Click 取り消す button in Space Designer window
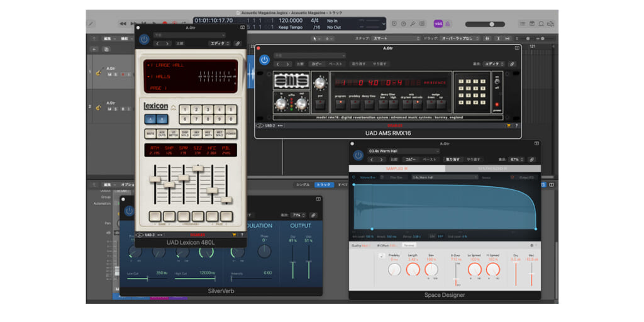The height and width of the screenshot is (322, 644). click(452, 159)
